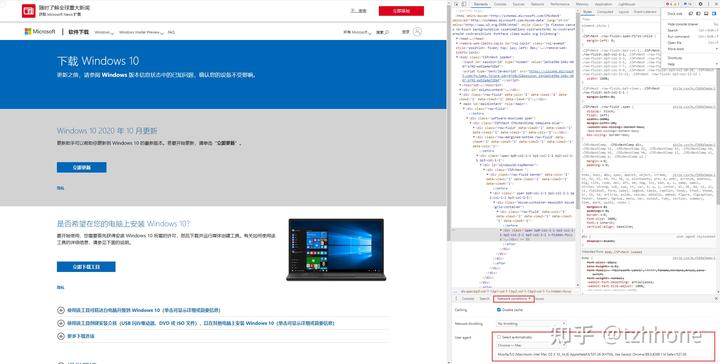Click the blue update now button
Screen dimensions: 720x364
[x=82, y=168]
